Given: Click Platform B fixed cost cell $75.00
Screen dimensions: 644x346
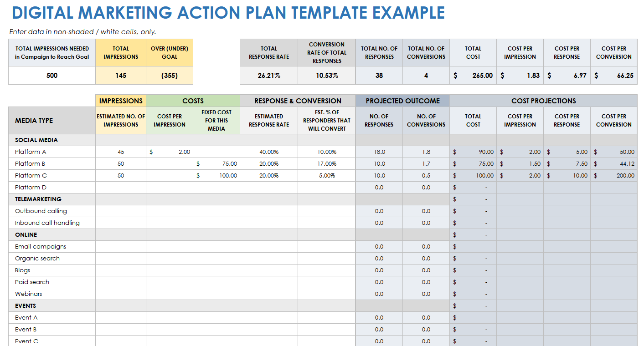Looking at the screenshot, I should [x=216, y=164].
